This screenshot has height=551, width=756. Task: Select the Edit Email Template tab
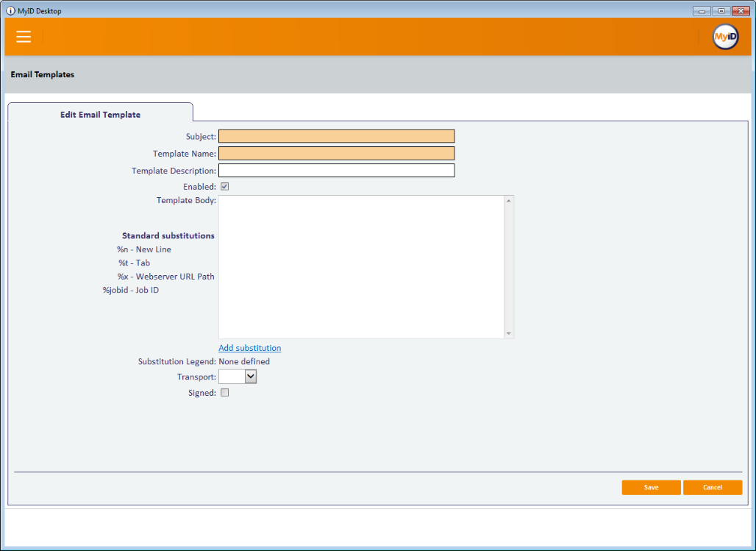click(100, 115)
